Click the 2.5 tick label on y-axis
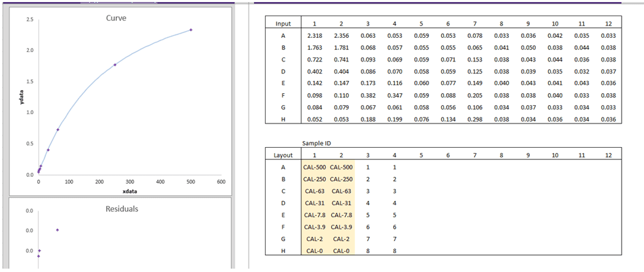The width and height of the screenshot is (644, 272). pos(29,20)
